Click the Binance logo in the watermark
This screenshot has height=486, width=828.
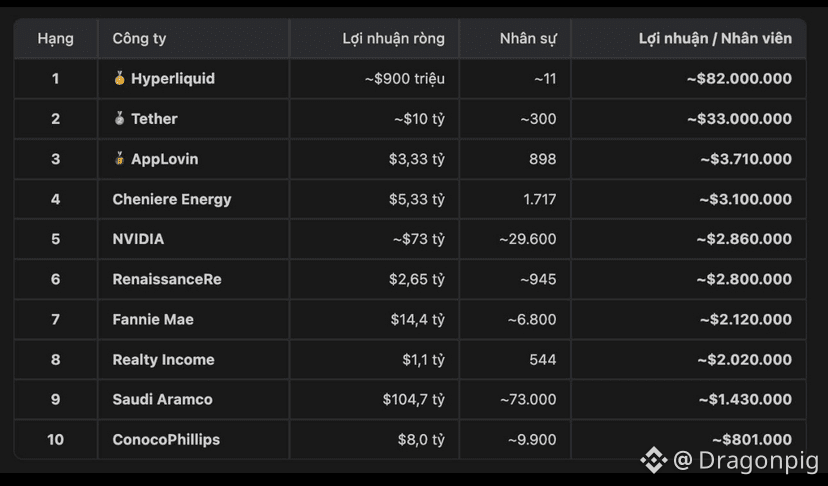coord(654,460)
